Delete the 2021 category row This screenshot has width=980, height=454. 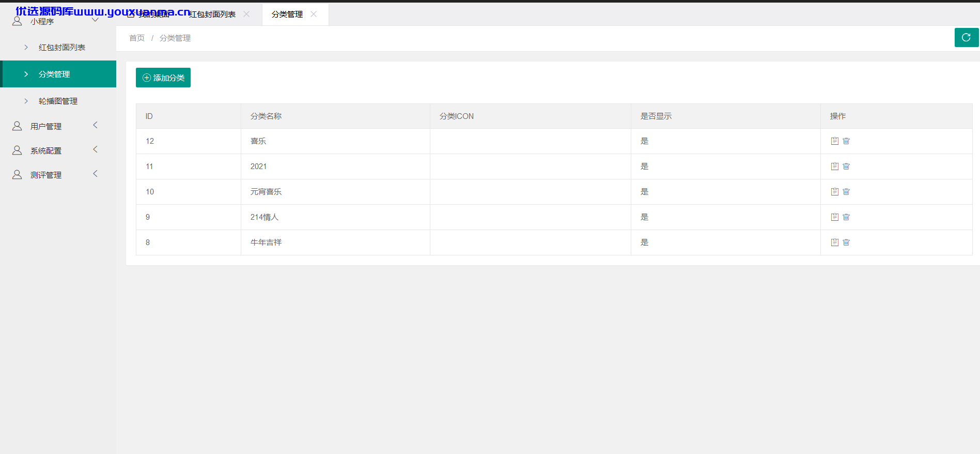click(x=846, y=166)
